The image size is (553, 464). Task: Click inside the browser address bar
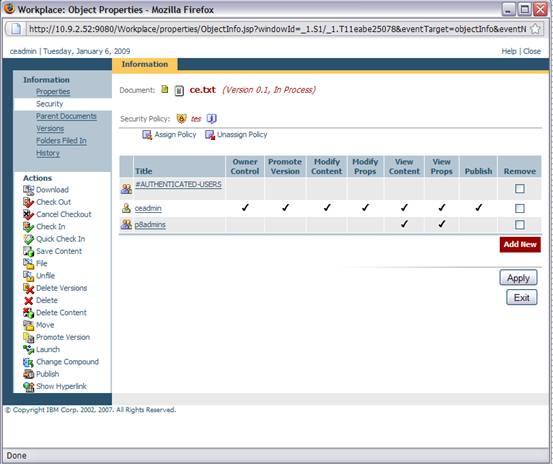[x=277, y=29]
